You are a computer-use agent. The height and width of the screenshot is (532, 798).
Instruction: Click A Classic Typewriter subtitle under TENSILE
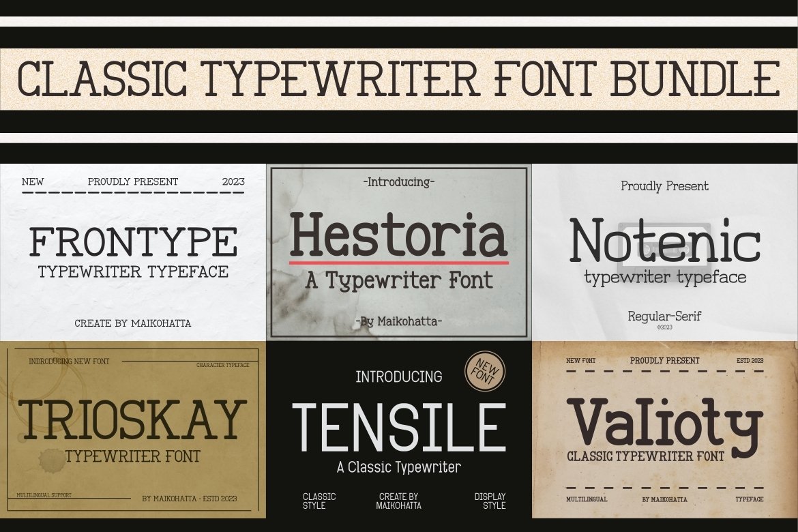coord(399,467)
